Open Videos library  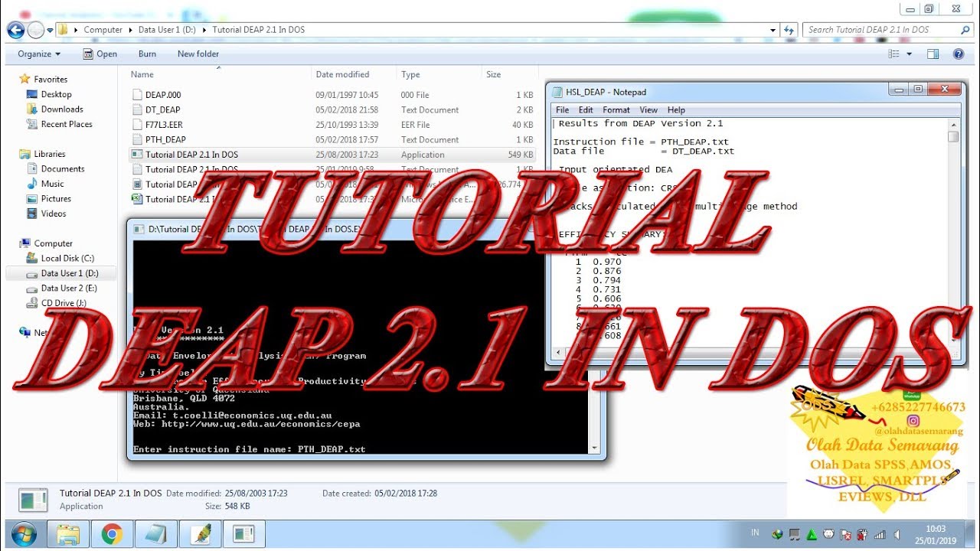point(54,214)
